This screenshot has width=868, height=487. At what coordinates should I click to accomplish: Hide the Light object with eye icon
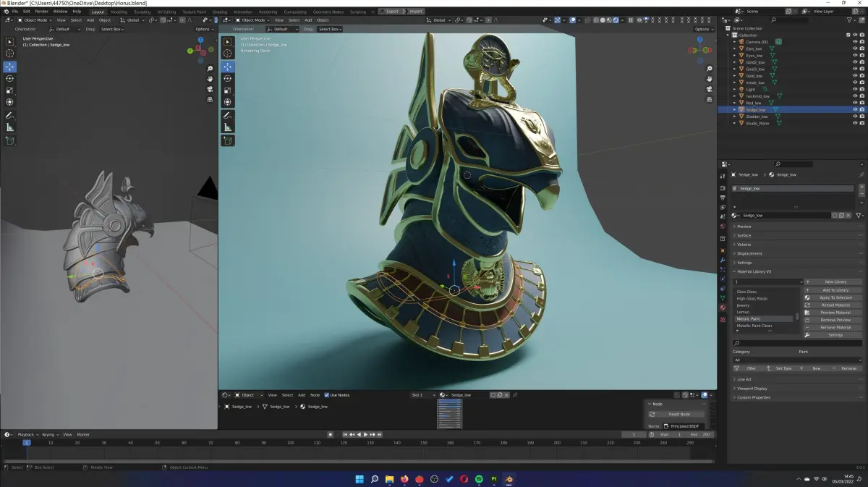coord(854,89)
